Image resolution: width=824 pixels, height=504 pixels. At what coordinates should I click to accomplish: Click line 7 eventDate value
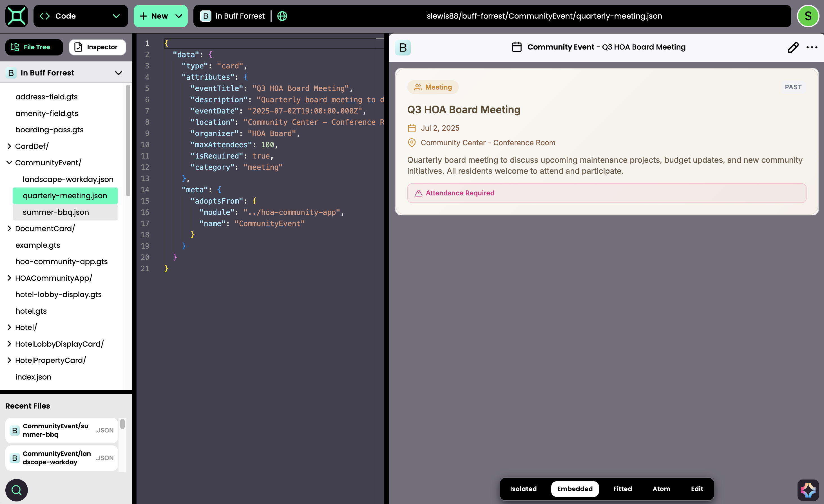[x=305, y=111]
